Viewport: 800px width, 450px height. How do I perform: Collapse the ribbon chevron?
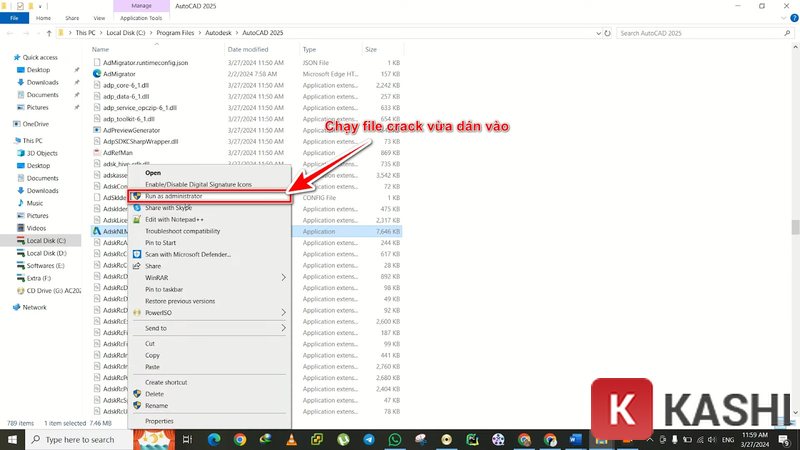point(784,18)
